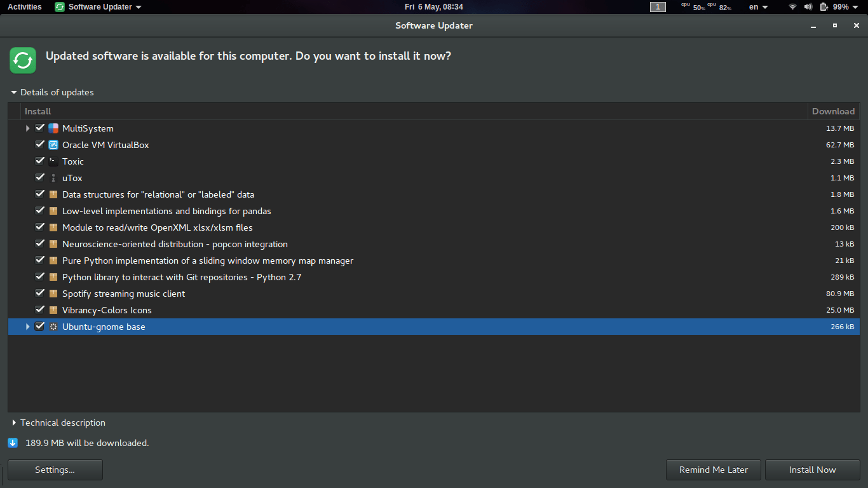Image resolution: width=868 pixels, height=488 pixels.
Task: Click the MultiSystem application icon
Action: click(53, 128)
